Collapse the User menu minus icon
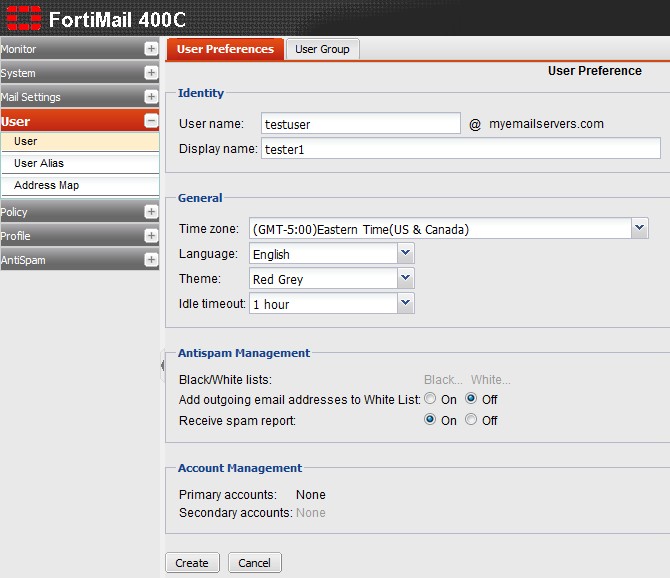670x578 pixels. [151, 121]
